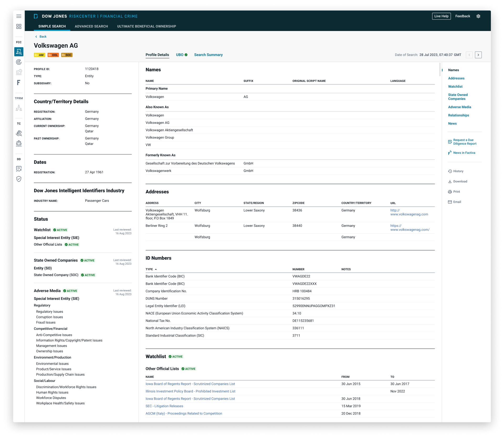Screen dimensions: 504x436
Task: Open the Factiva F icon in sidebar
Action: click(x=19, y=82)
